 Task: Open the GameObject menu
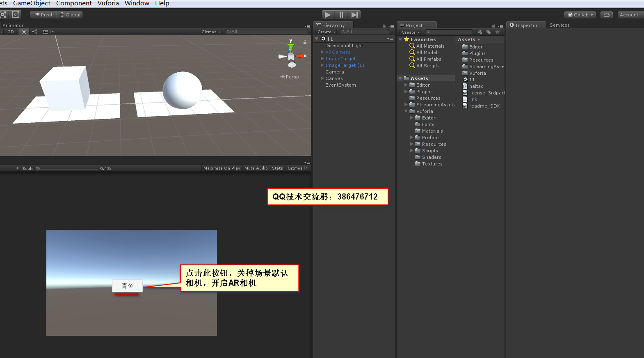coord(32,3)
